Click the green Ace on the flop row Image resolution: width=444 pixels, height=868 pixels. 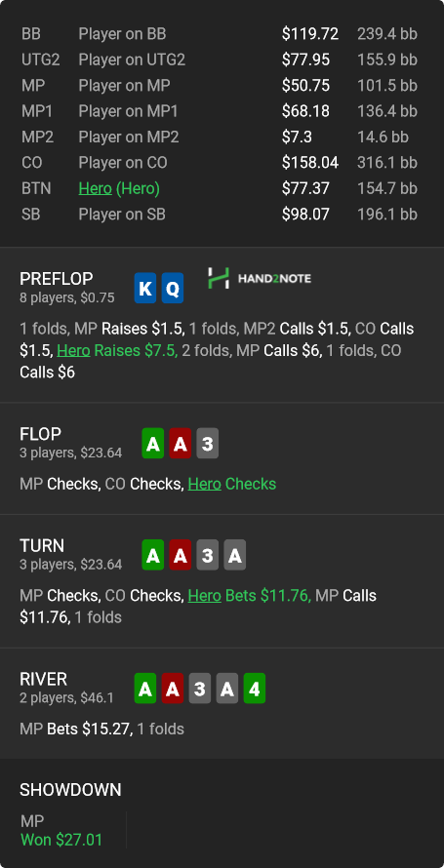tap(153, 443)
